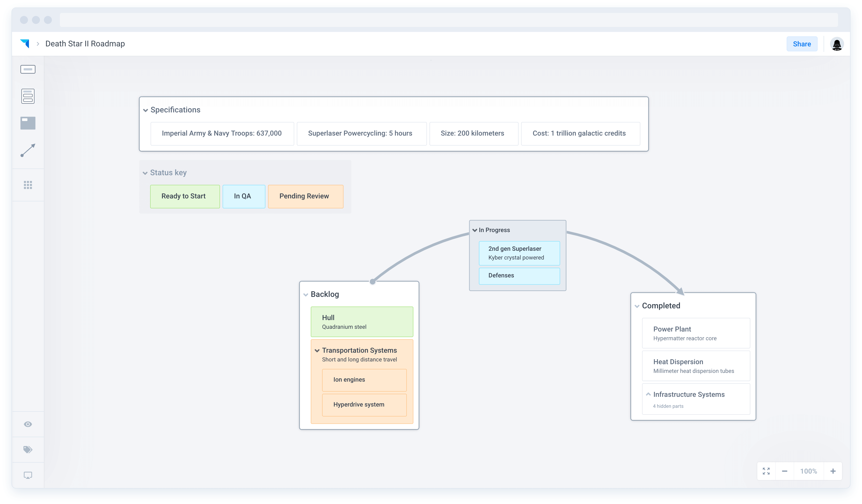Viewport: 862px width, 504px height.
Task: Click the Death Star II Roadmap title
Action: pos(85,44)
